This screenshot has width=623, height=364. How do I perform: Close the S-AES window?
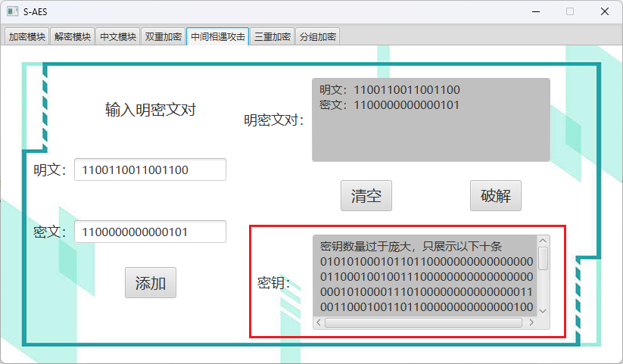tap(605, 11)
